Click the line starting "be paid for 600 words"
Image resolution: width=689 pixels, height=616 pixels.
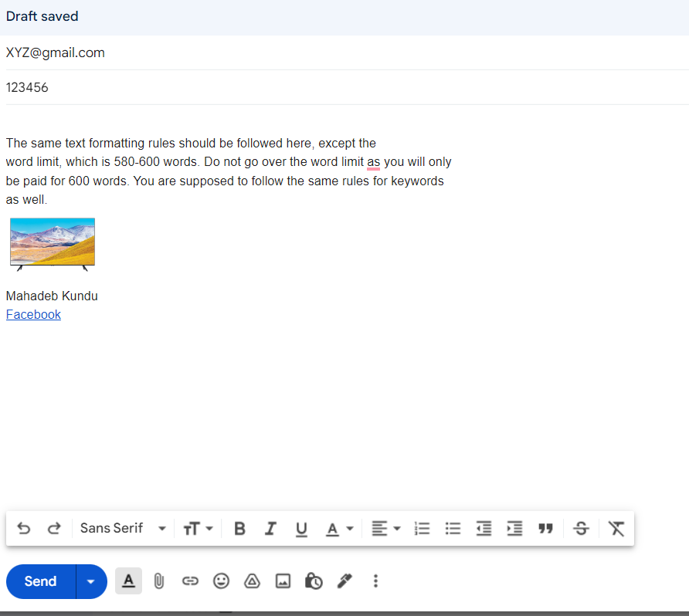(x=225, y=181)
